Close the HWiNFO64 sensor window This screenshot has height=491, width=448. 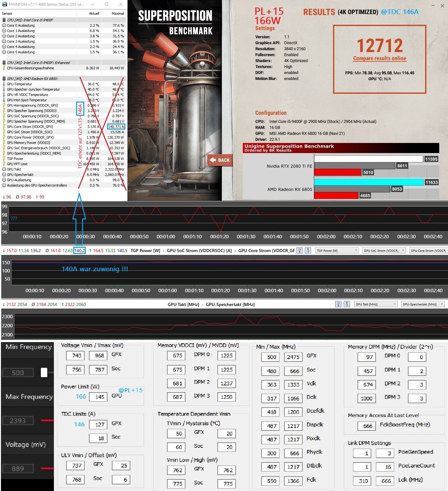(121, 4)
